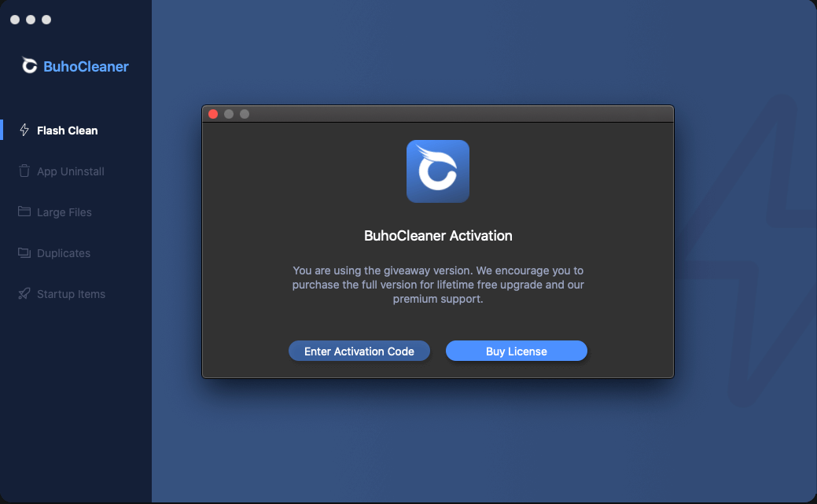Click the large BuhoCleaner app icon in dialog
Viewport: 817px width, 504px height.
(x=438, y=171)
